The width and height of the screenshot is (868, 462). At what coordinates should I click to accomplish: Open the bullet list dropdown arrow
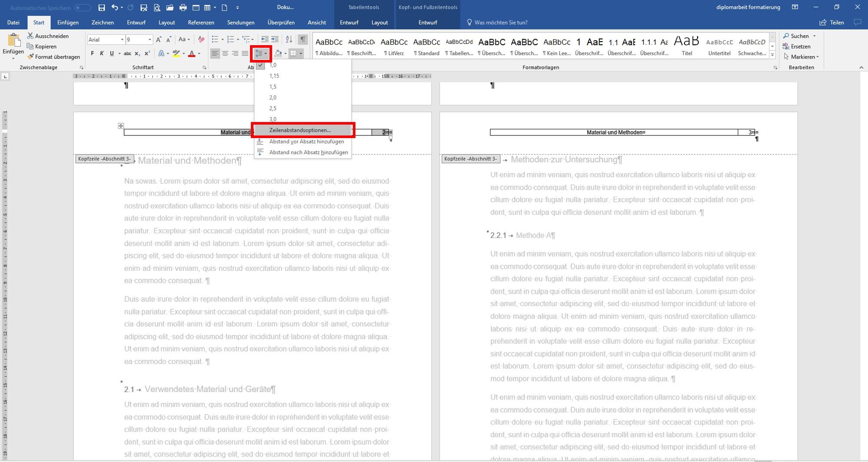(223, 40)
